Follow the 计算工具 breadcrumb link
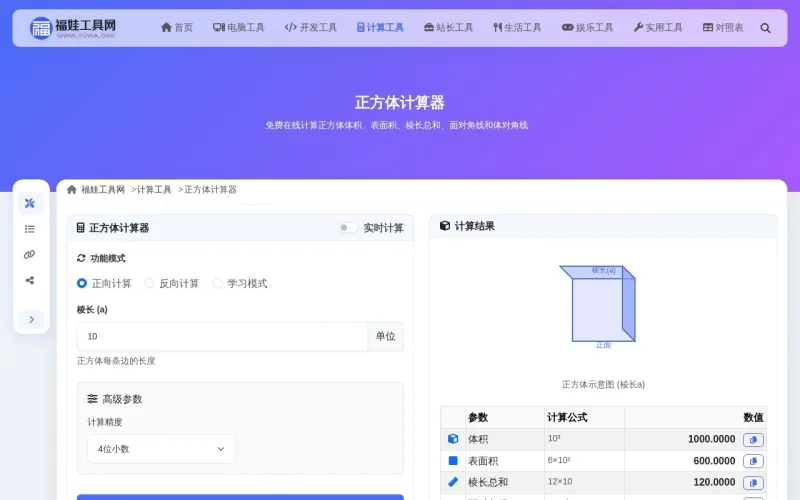Image resolution: width=800 pixels, height=500 pixels. [x=154, y=190]
